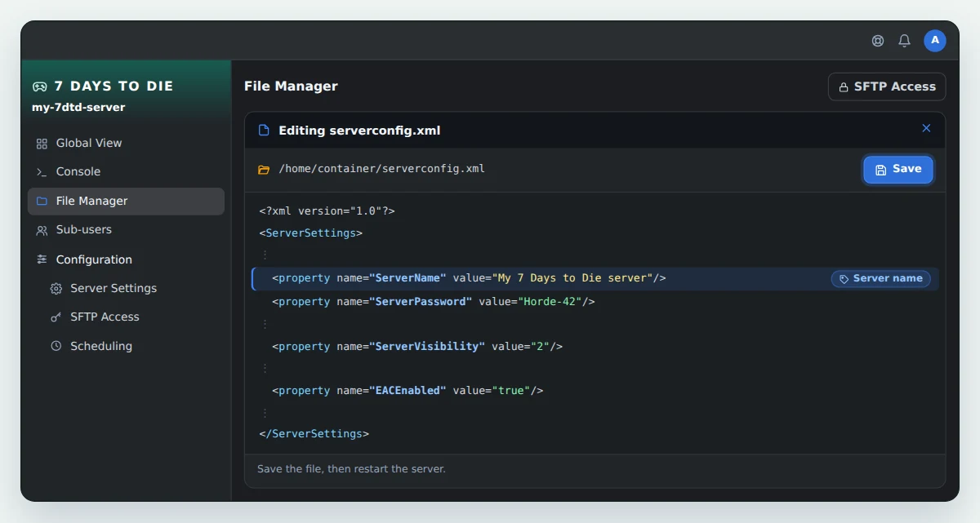Open the user avatar A menu
The height and width of the screenshot is (523, 980).
coord(935,41)
